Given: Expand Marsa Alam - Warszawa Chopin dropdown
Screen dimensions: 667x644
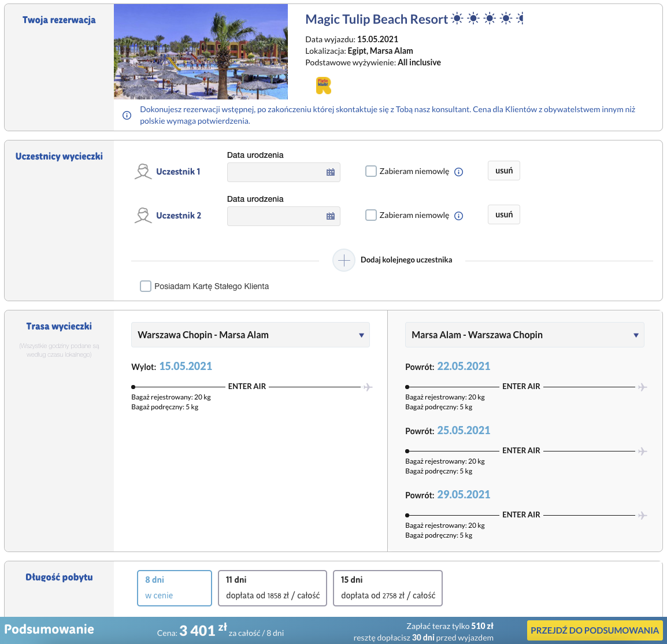Looking at the screenshot, I should click(524, 335).
